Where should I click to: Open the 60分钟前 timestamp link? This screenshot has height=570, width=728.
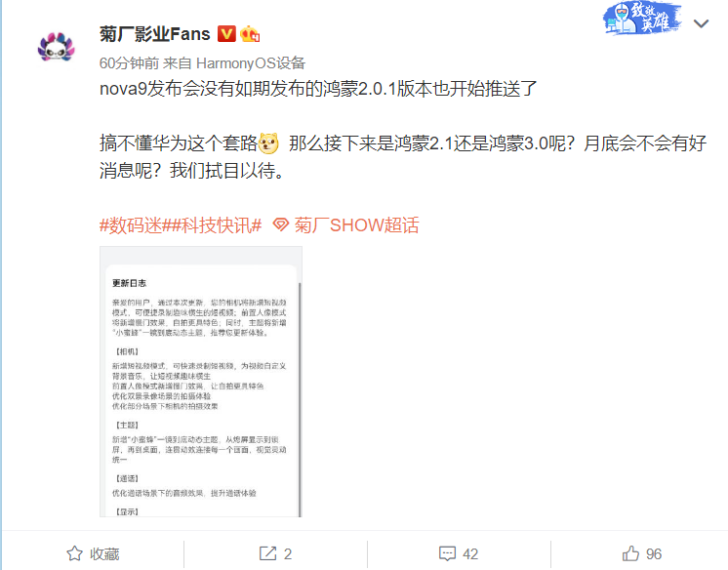129,63
